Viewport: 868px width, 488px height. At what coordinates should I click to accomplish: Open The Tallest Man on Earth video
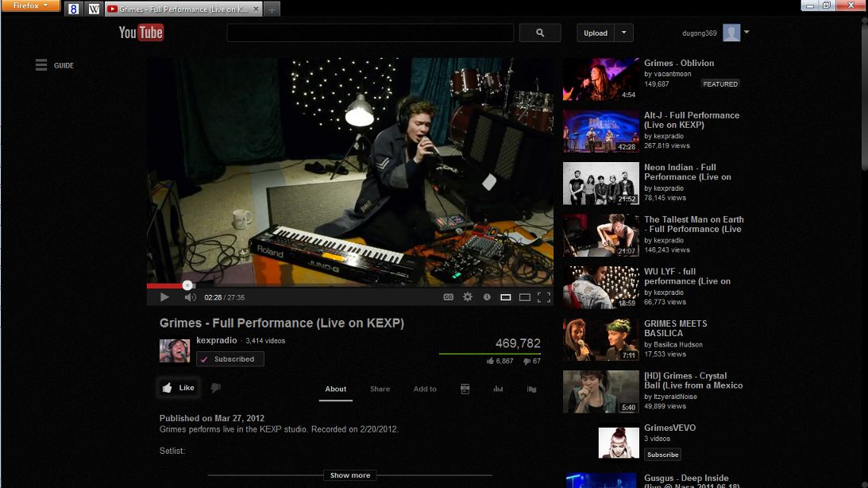click(x=693, y=224)
